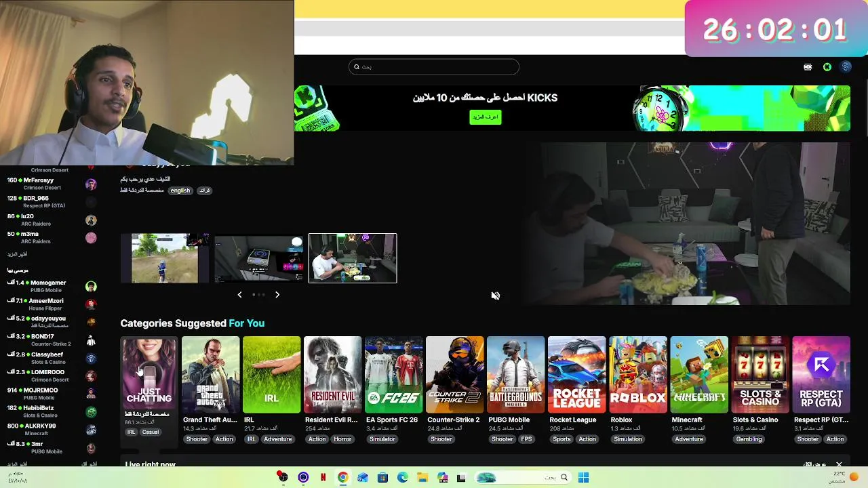The width and height of the screenshot is (868, 488).
Task: Click the Windows Start button
Action: (x=583, y=478)
